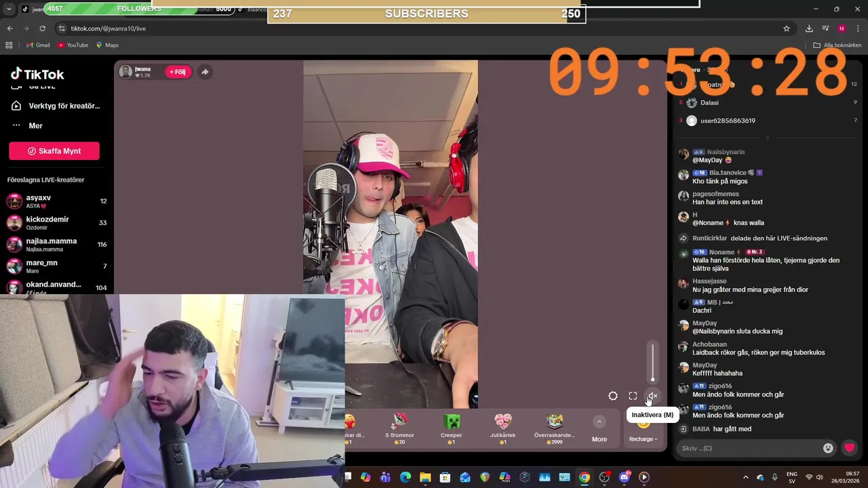Open Alla bokmärken folder
The height and width of the screenshot is (488, 868).
tap(837, 45)
